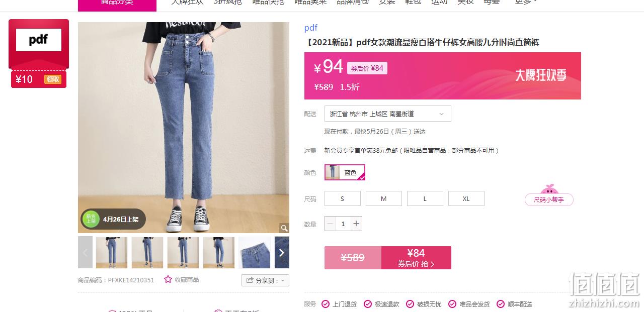
Task: Claim the ¥10 coupon via 领取 button
Action: [53, 79]
